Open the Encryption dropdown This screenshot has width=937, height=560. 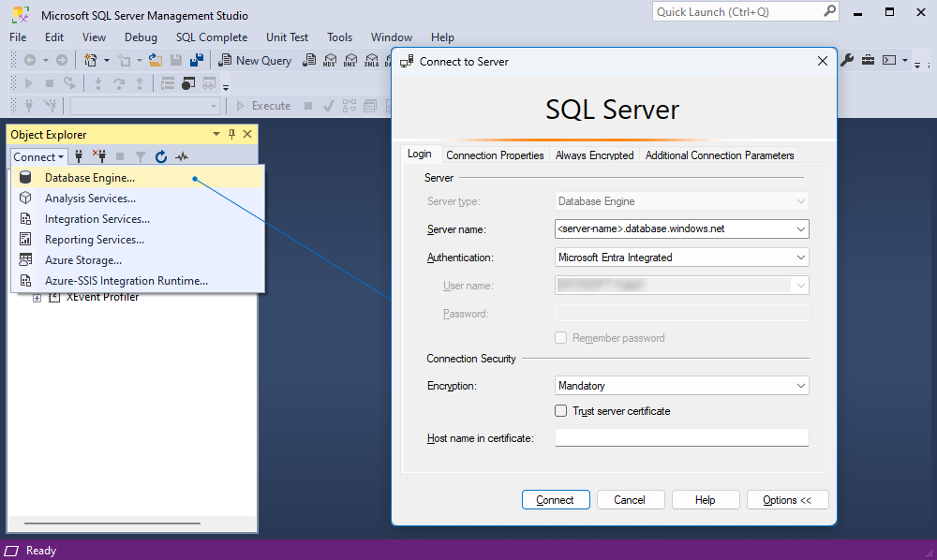801,386
